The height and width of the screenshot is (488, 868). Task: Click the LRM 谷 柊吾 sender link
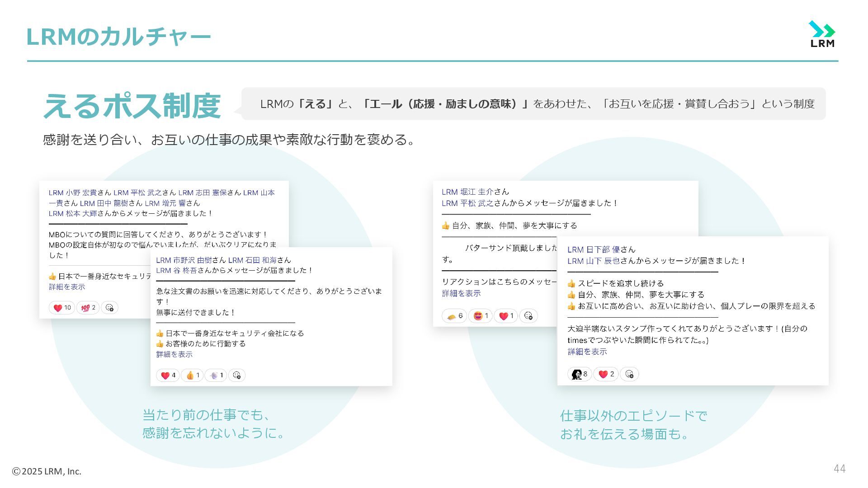click(x=176, y=270)
